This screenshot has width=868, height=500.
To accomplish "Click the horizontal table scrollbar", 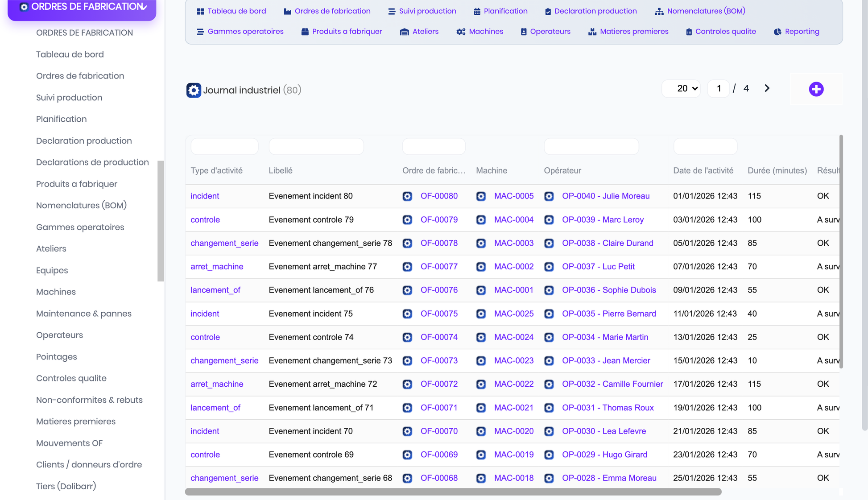I will click(453, 492).
